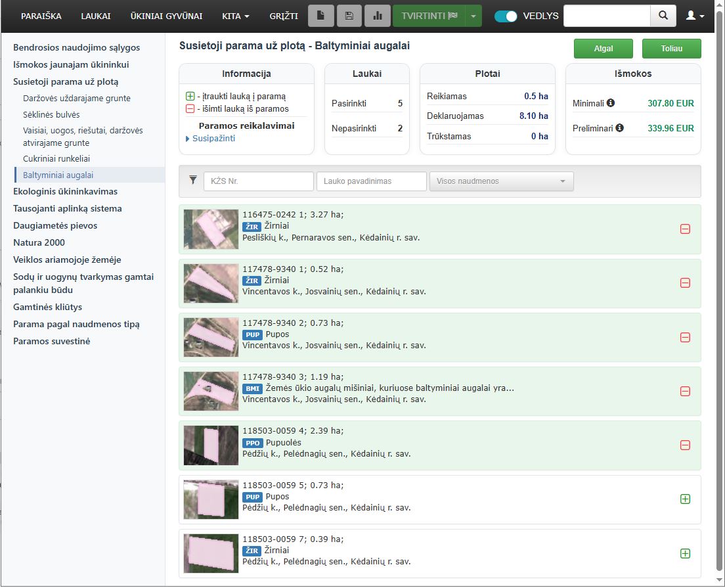Click the search magnifier button
This screenshot has width=725, height=588.
point(663,16)
